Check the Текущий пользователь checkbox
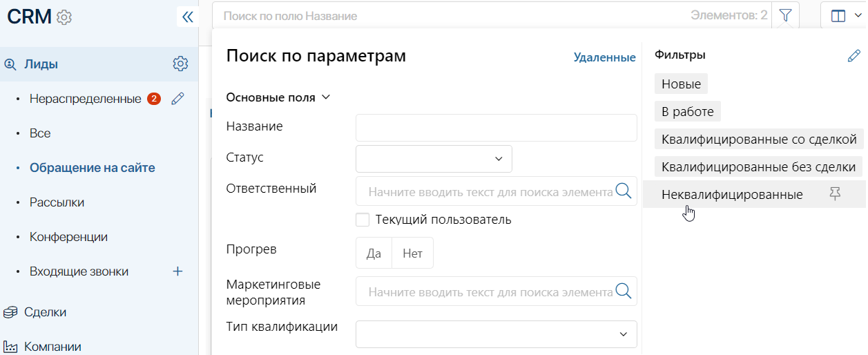This screenshot has height=355, width=868. [x=363, y=220]
